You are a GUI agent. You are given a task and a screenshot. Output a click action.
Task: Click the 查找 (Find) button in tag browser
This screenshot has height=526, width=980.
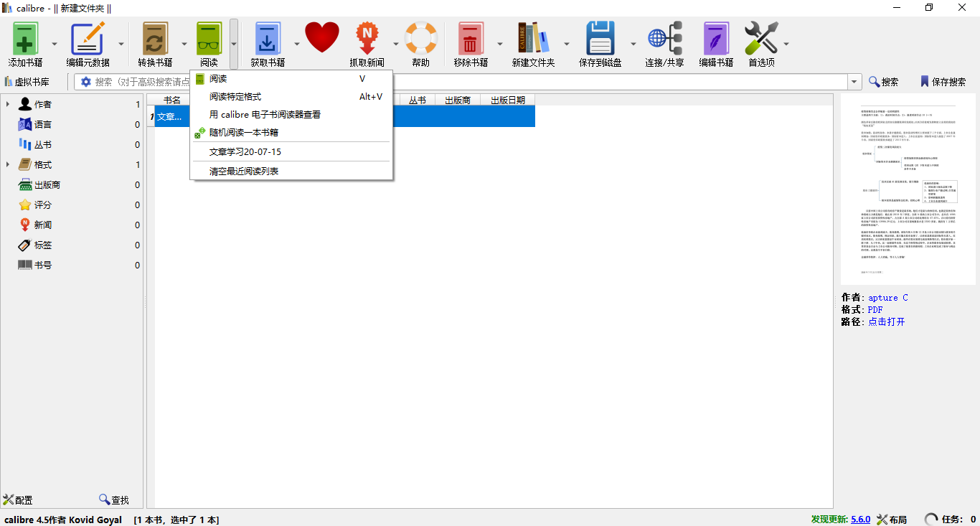pyautogui.click(x=114, y=499)
